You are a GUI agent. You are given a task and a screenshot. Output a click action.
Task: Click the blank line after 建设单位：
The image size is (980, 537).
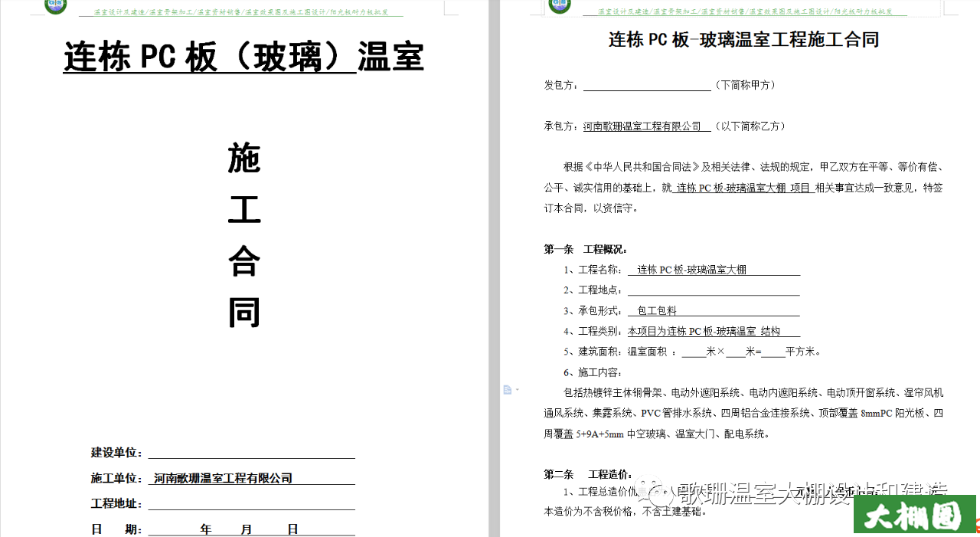coord(251,453)
